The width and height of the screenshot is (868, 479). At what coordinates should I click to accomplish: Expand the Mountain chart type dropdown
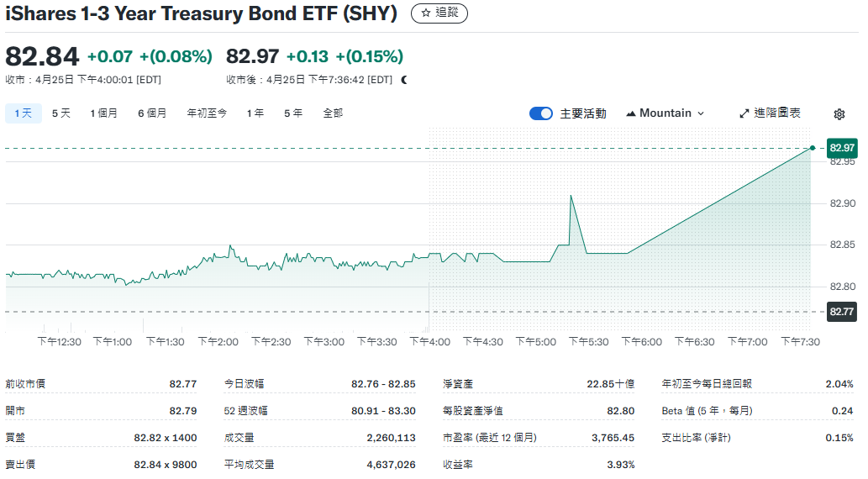665,113
